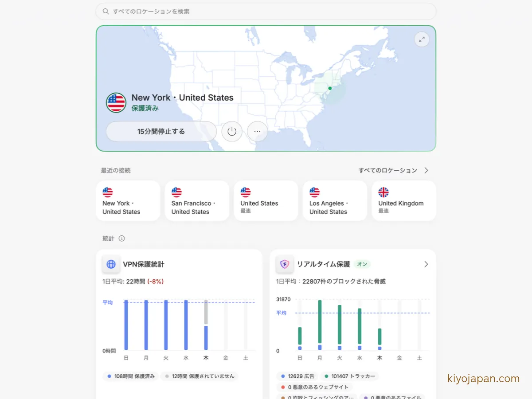Screen dimensions: 532x399
Task: Select 0 悪意のあるウェブサイト legend chip
Action: tap(315, 387)
